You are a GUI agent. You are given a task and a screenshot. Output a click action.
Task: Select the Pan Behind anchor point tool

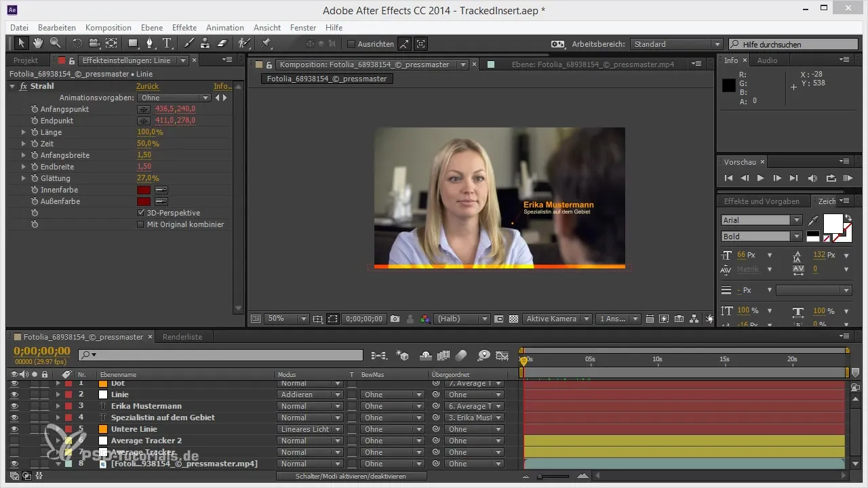click(x=111, y=43)
